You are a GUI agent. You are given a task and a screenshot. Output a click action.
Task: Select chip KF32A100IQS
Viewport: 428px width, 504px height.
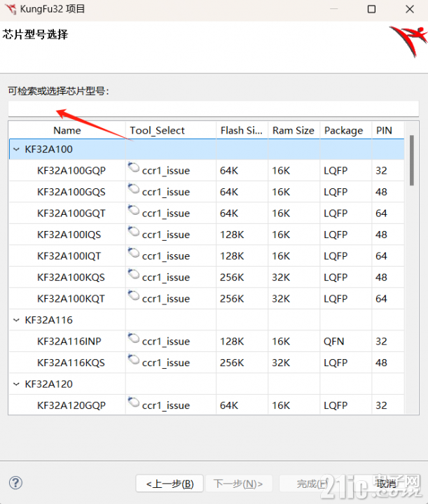[69, 234]
